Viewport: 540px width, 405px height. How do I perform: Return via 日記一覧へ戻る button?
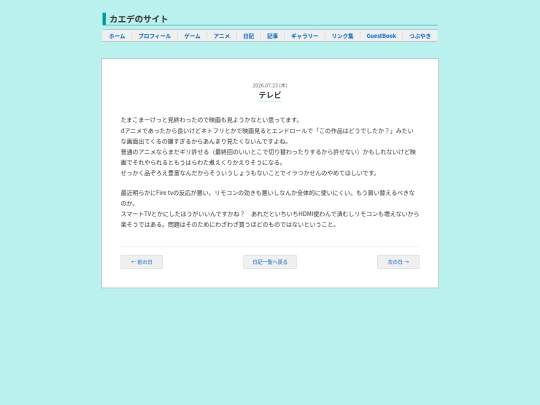270,262
